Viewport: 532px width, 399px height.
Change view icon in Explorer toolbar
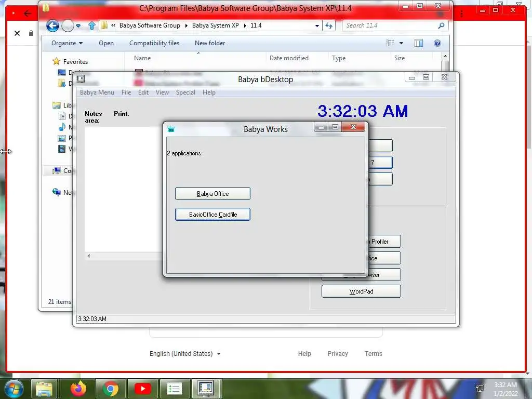390,43
